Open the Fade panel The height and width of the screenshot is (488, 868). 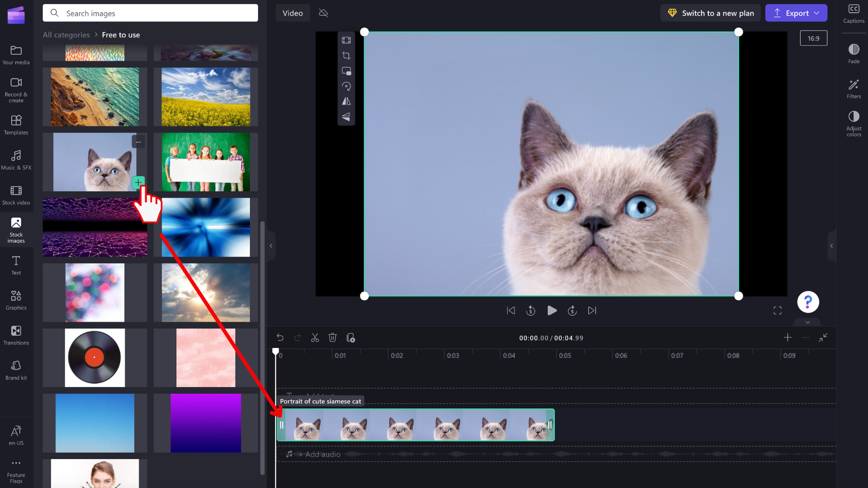854,54
